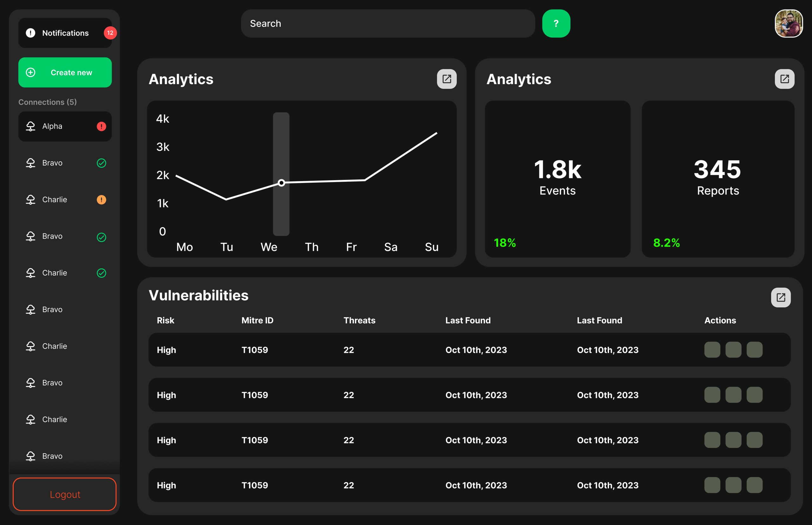Image resolution: width=812 pixels, height=525 pixels.
Task: Click the Su label on the chart axis
Action: click(432, 247)
